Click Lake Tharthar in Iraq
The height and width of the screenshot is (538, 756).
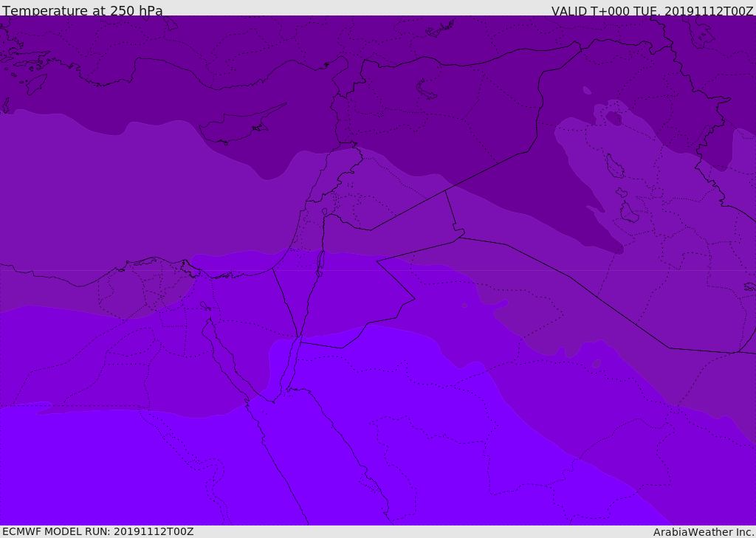click(614, 166)
